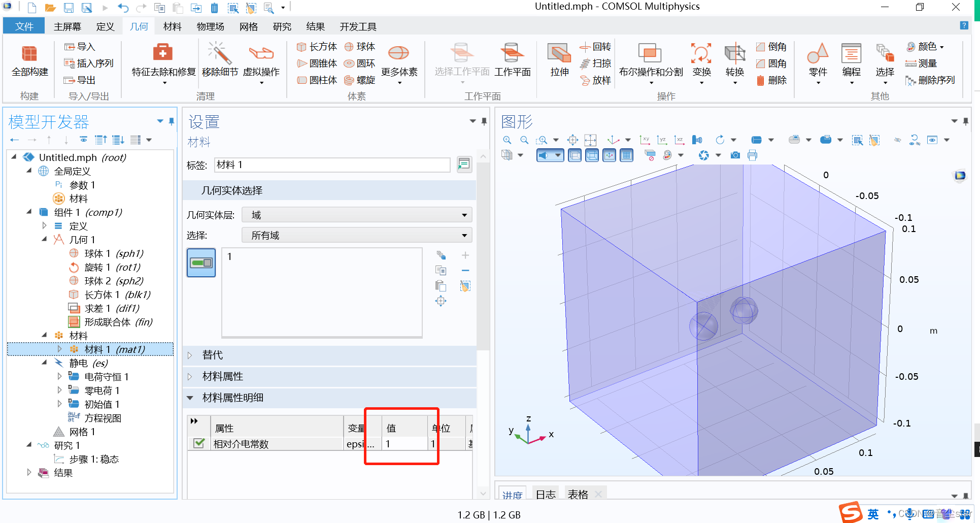This screenshot has width=980, height=523.
Task: Add a Cylinder (圆柱体) primitive
Action: 317,80
